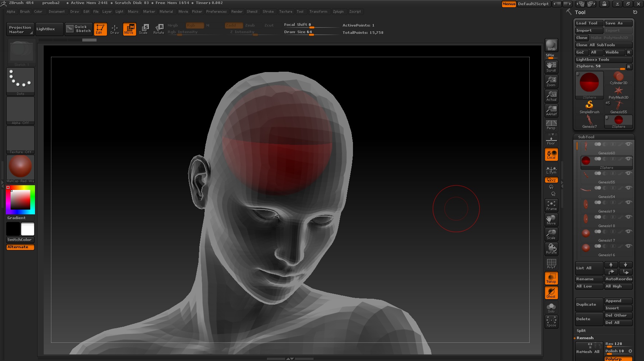Click the AAHalf zoom icon
Screen dimensions: 644x361
pyautogui.click(x=551, y=111)
